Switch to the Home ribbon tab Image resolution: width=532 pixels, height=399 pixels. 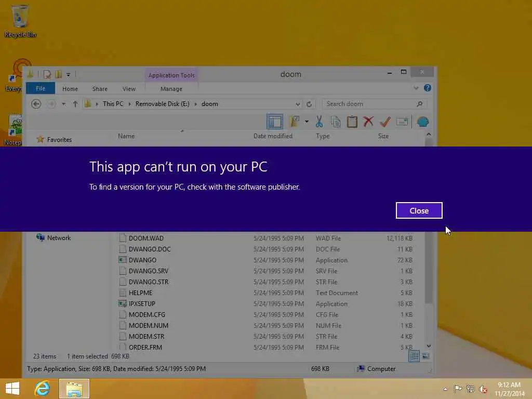tap(70, 88)
